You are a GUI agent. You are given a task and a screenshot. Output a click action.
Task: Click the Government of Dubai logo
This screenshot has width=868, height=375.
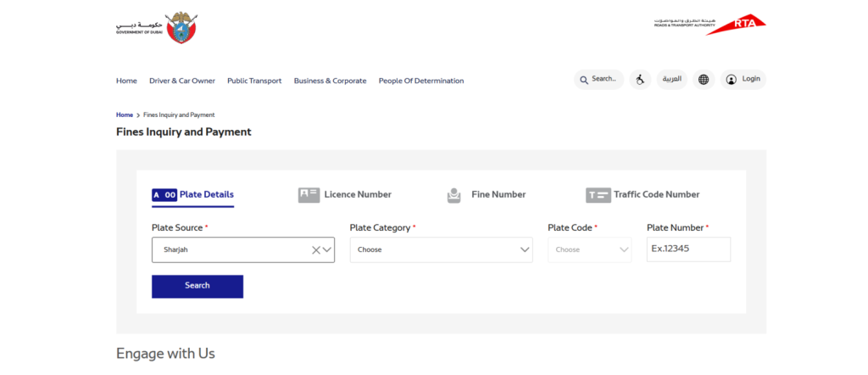(157, 28)
